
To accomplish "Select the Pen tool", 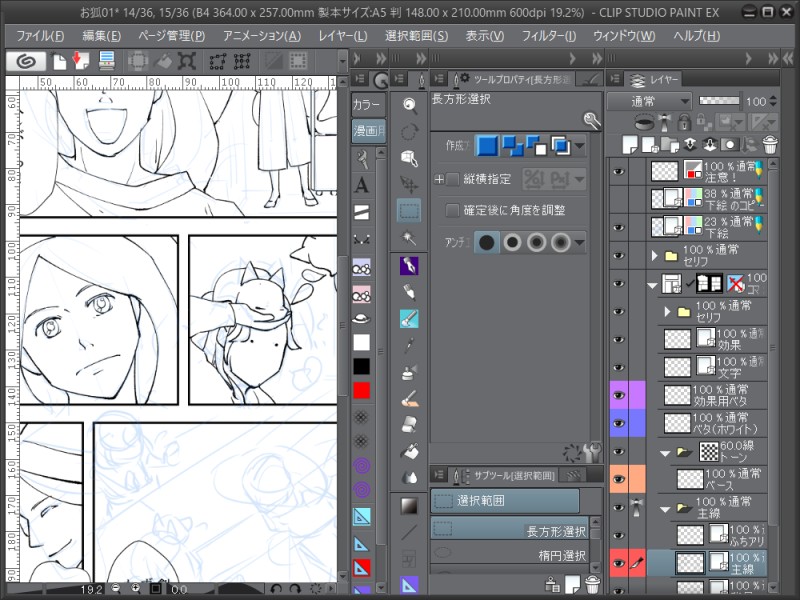I will [409, 266].
